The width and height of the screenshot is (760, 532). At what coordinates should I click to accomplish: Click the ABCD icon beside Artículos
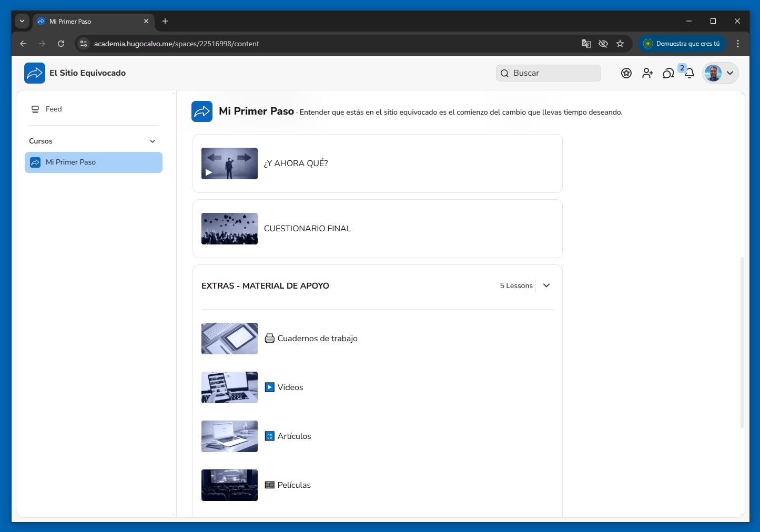(269, 436)
